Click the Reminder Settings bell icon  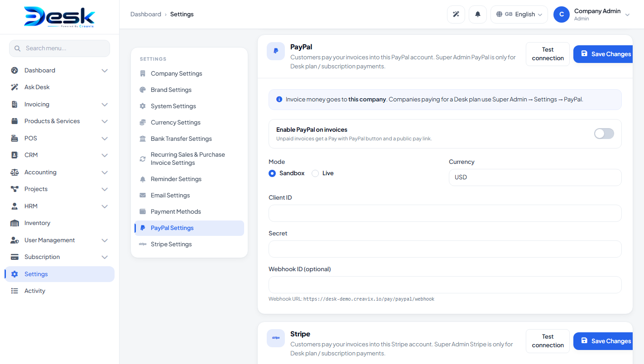click(x=143, y=179)
